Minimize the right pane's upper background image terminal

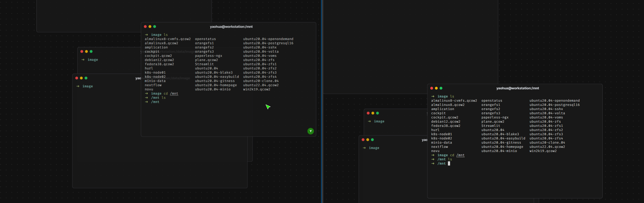[x=373, y=113]
